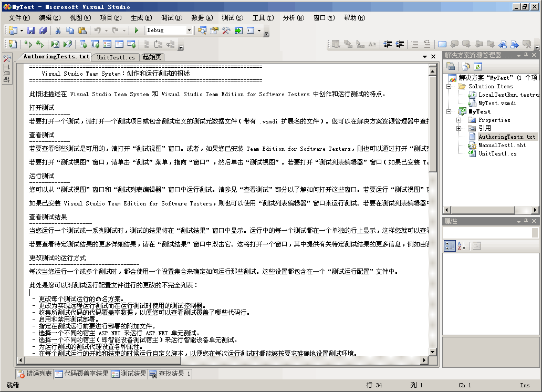Open the 调试(D) menu
The image size is (542, 392).
pos(171,18)
